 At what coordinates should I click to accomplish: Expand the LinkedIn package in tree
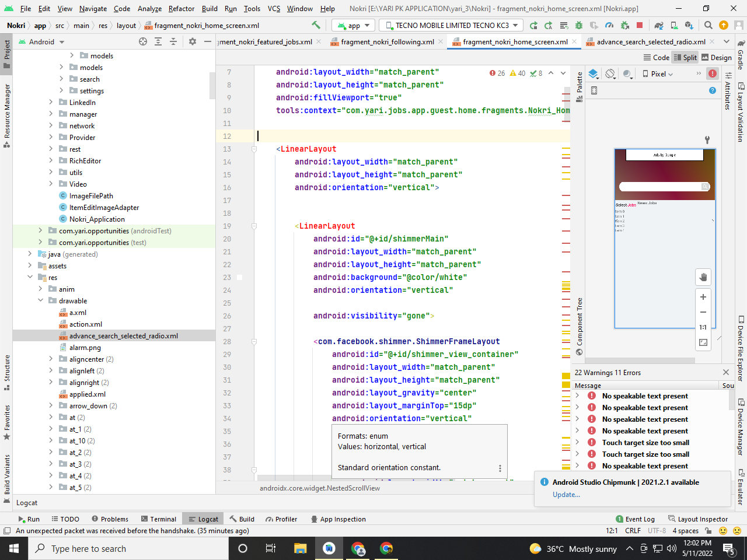coord(51,102)
